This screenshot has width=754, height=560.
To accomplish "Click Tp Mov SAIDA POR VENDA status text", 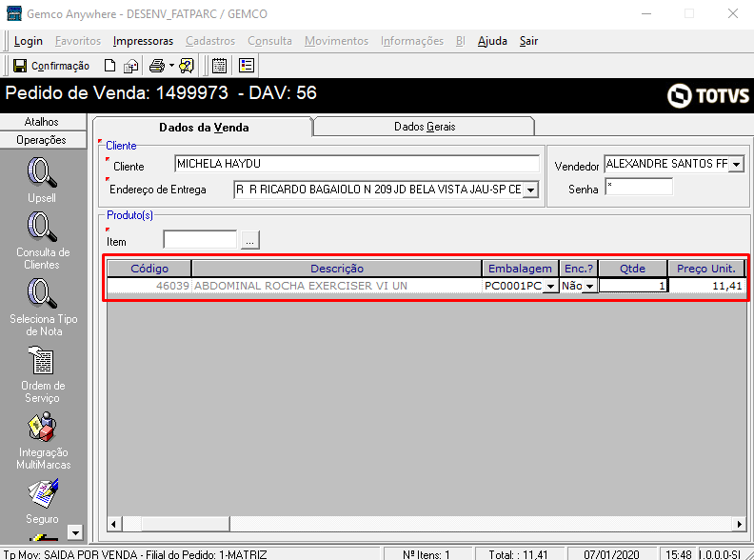I will [135, 554].
